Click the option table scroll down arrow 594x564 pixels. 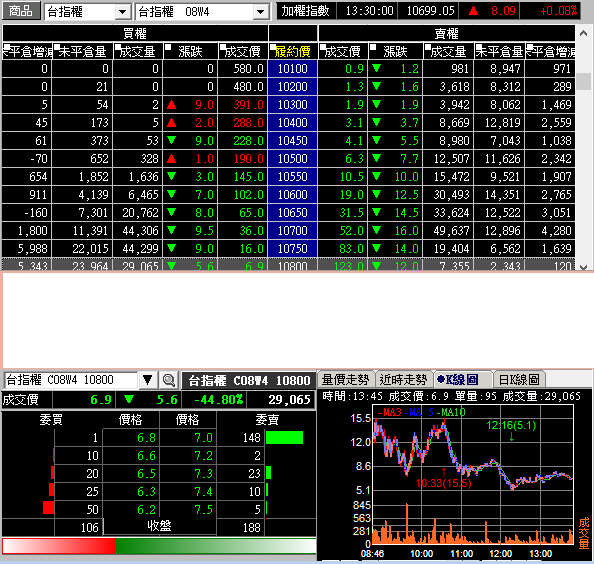583,267
